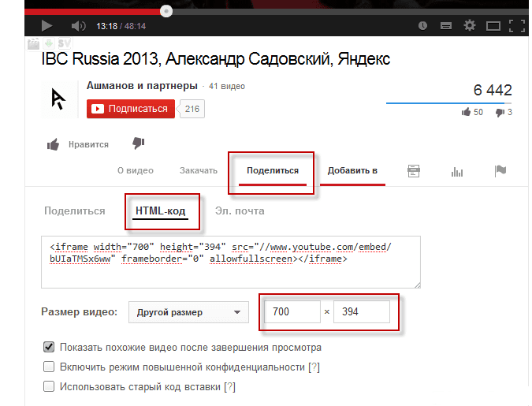Toggle the video subtitles icon
This screenshot has width=532, height=406.
(446, 26)
